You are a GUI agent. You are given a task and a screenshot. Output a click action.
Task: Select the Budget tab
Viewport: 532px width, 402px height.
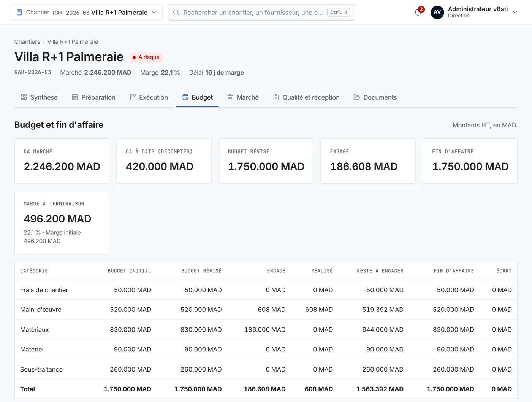(197, 97)
